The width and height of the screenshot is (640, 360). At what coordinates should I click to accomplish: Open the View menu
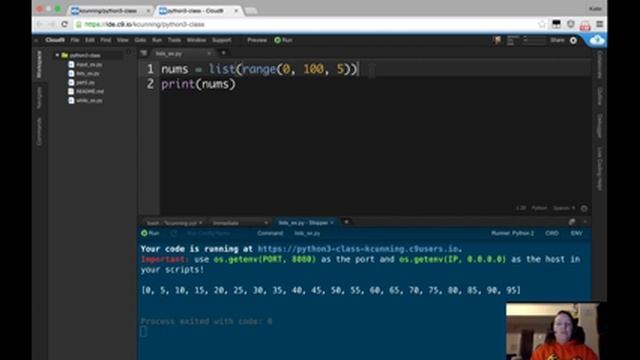(x=122, y=40)
